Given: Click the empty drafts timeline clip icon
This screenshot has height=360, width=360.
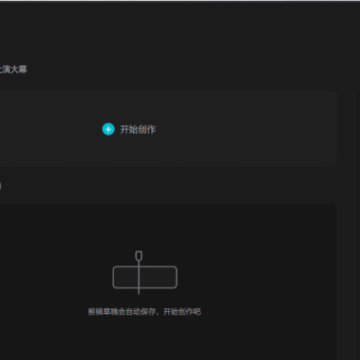Looking at the screenshot, I should click(145, 273).
